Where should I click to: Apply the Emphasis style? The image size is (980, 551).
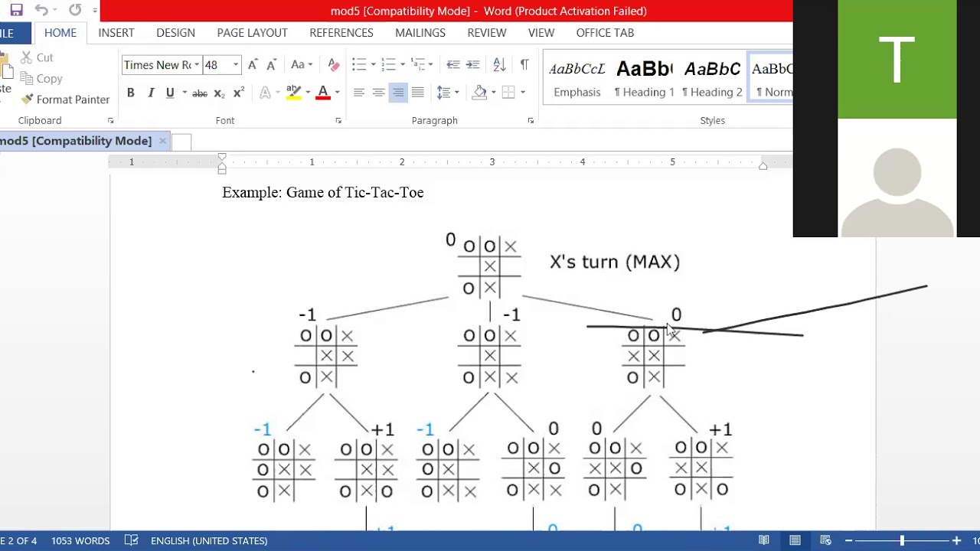[577, 79]
